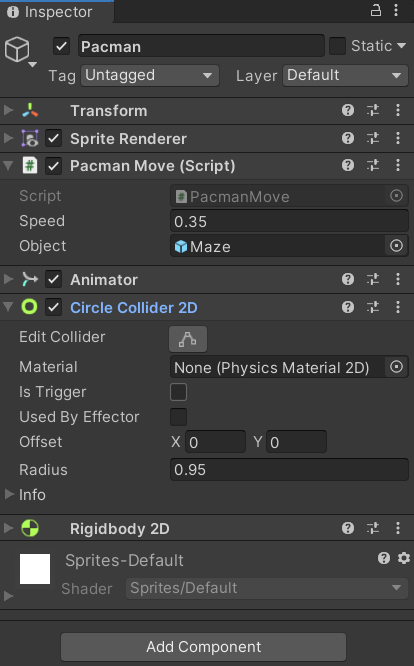Click Sprites-Default material gear icon
Screen dimensions: 414x666
coord(404,558)
